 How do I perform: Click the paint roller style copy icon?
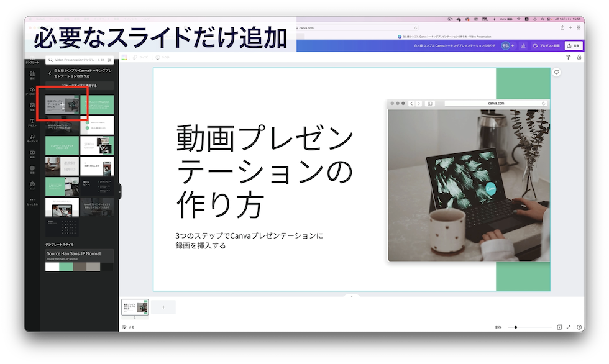568,57
